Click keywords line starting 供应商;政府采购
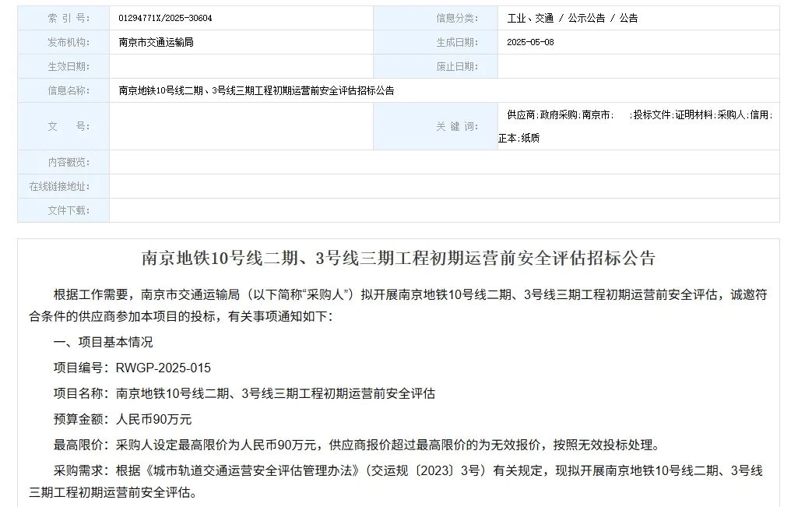 (639, 115)
